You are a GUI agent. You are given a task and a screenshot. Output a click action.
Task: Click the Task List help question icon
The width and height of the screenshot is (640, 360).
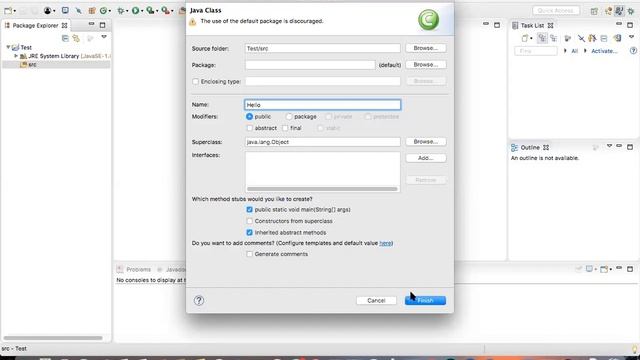click(633, 51)
